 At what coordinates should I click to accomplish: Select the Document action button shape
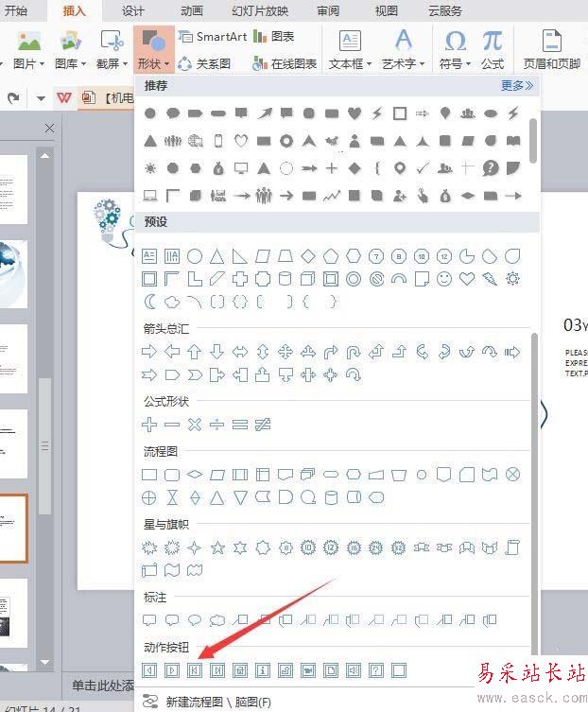click(331, 670)
